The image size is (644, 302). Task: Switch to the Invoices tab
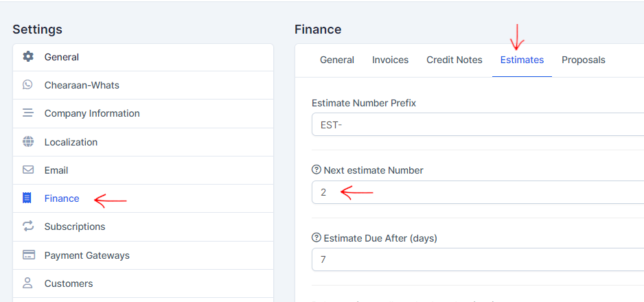(x=390, y=60)
